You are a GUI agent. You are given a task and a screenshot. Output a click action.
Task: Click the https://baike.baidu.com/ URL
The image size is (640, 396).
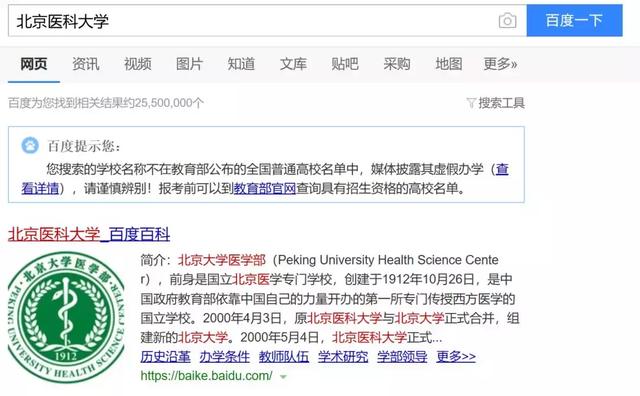[x=207, y=376]
